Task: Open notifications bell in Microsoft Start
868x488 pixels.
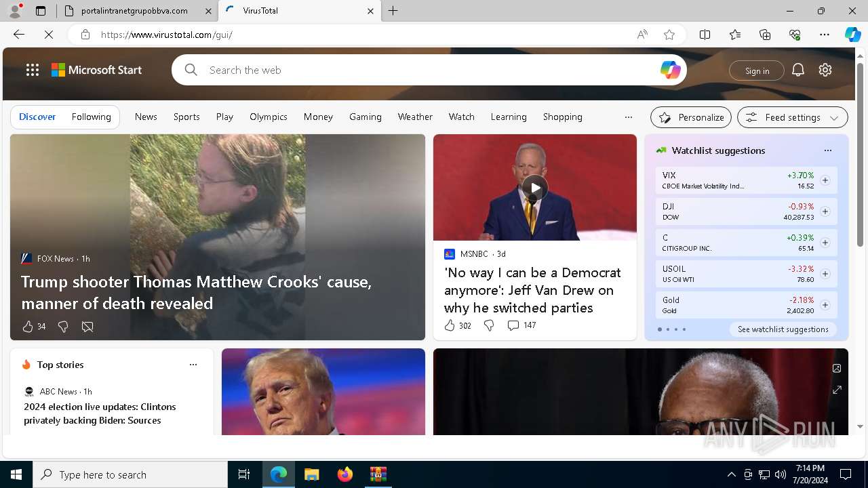Action: (798, 70)
